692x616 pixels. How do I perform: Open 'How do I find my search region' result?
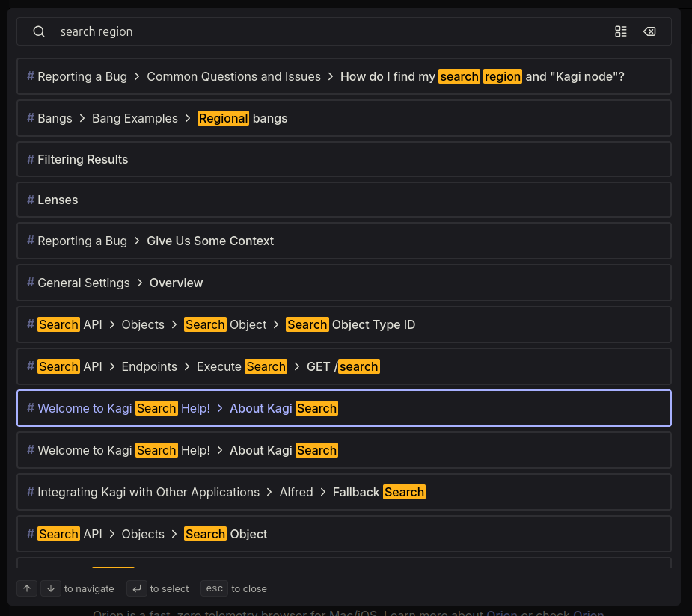344,76
